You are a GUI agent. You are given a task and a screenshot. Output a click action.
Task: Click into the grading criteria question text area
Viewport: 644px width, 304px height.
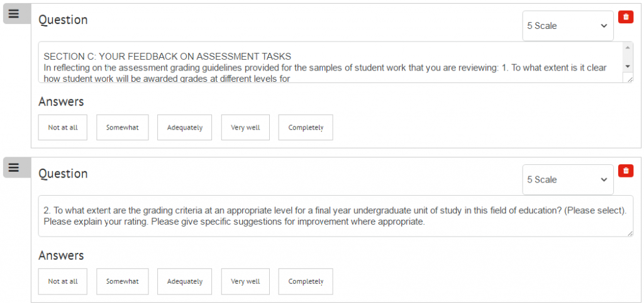click(336, 216)
